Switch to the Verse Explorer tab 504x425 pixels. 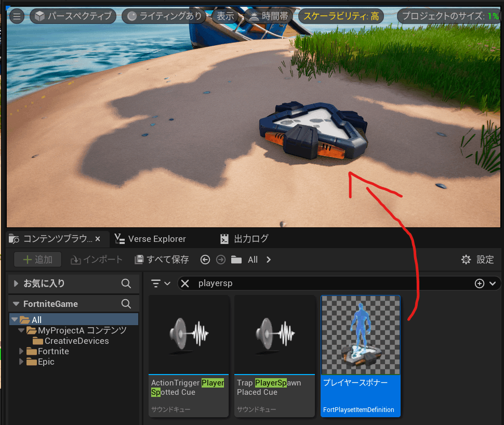click(151, 239)
